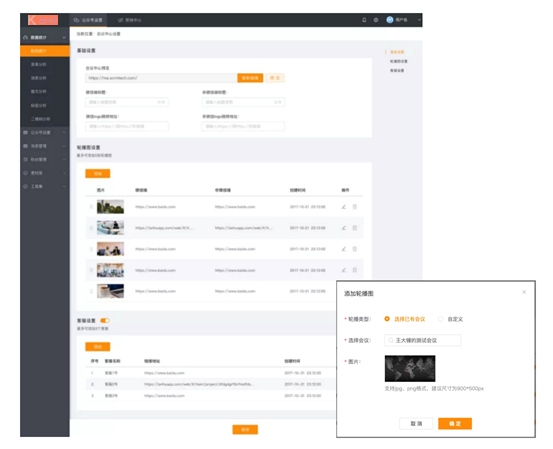Focus the 微信logo跳转地址 input field
Screen dimensions: 553x449
point(127,126)
